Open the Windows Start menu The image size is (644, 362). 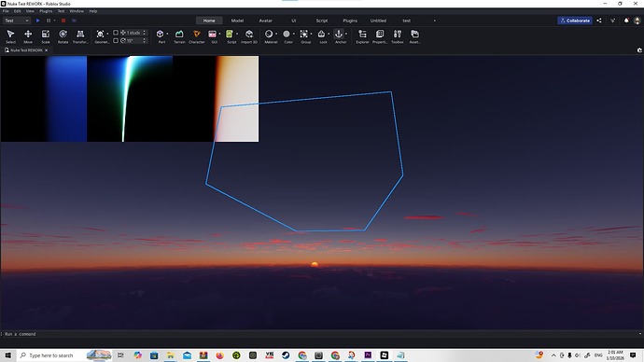point(7,355)
